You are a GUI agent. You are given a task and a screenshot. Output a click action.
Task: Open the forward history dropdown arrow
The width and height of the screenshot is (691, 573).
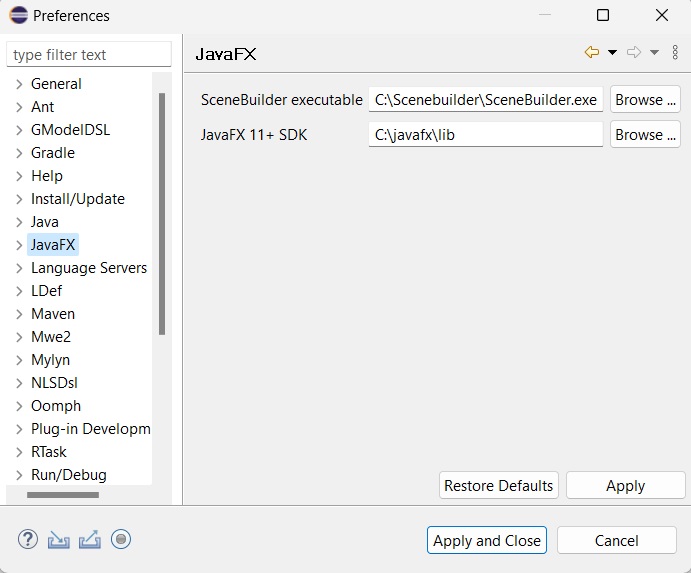[x=654, y=53]
